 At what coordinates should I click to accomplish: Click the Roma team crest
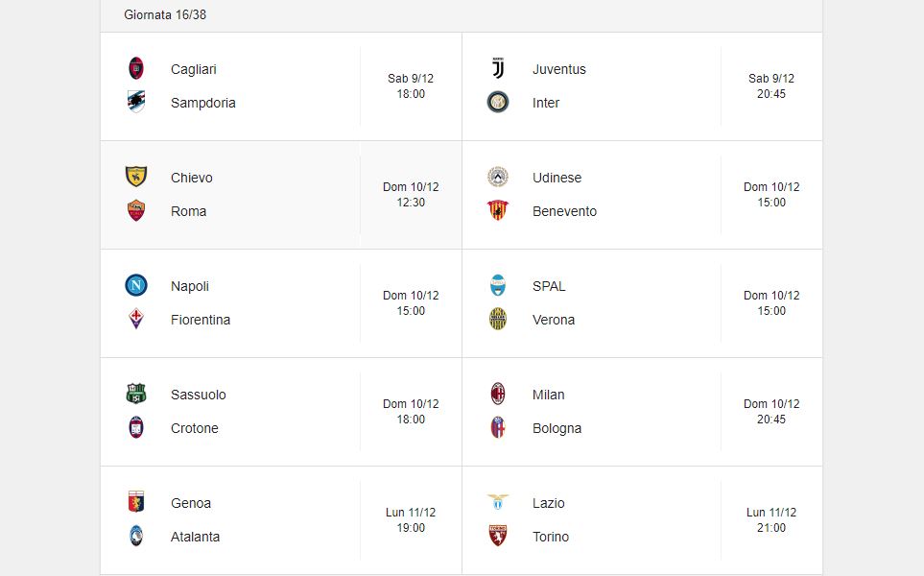136,210
